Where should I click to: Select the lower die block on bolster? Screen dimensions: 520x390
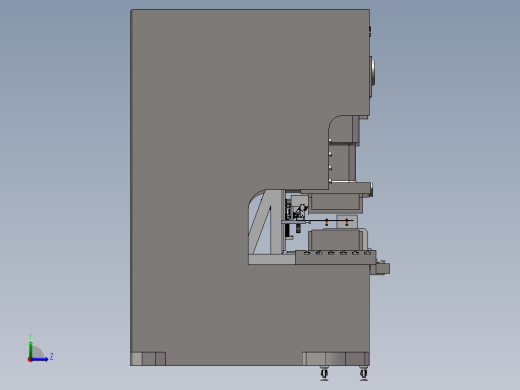click(x=335, y=239)
